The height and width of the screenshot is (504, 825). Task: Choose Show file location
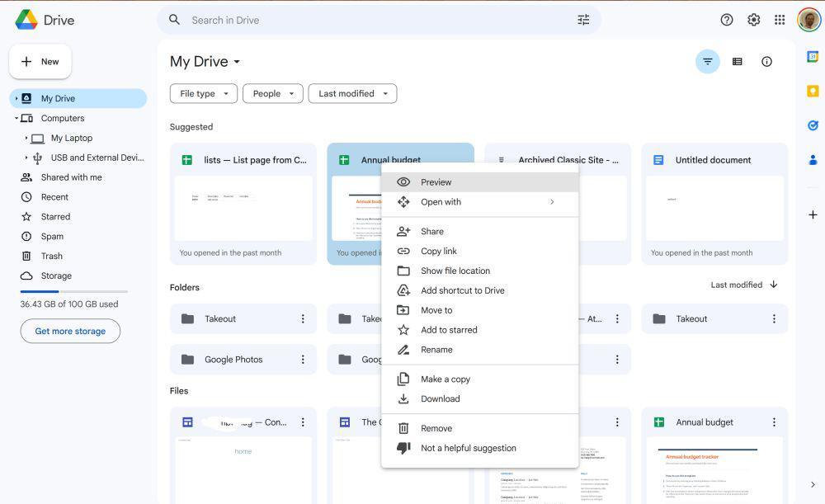pos(480,271)
